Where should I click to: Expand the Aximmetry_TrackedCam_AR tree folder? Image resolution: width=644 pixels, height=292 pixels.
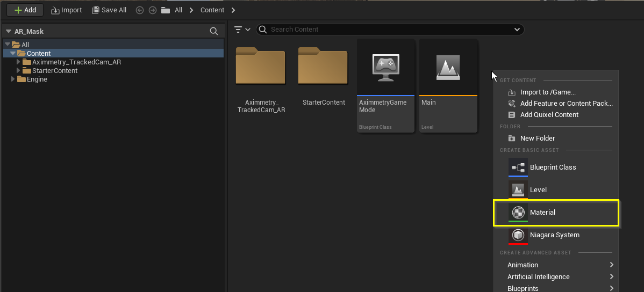tap(18, 62)
